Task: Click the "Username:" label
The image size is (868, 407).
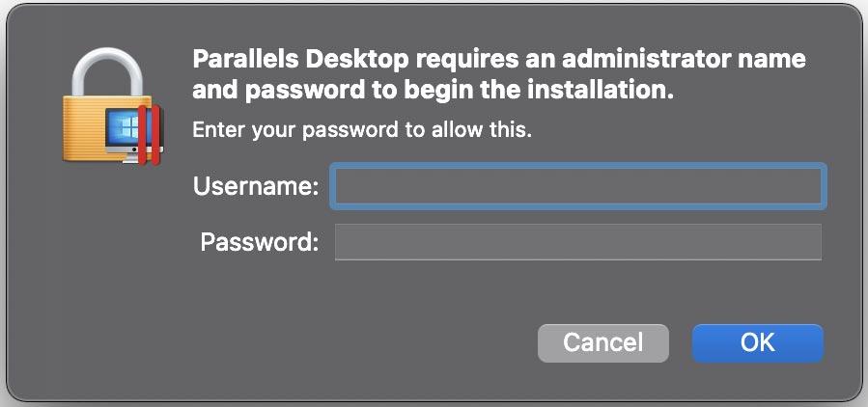Action: [x=256, y=186]
